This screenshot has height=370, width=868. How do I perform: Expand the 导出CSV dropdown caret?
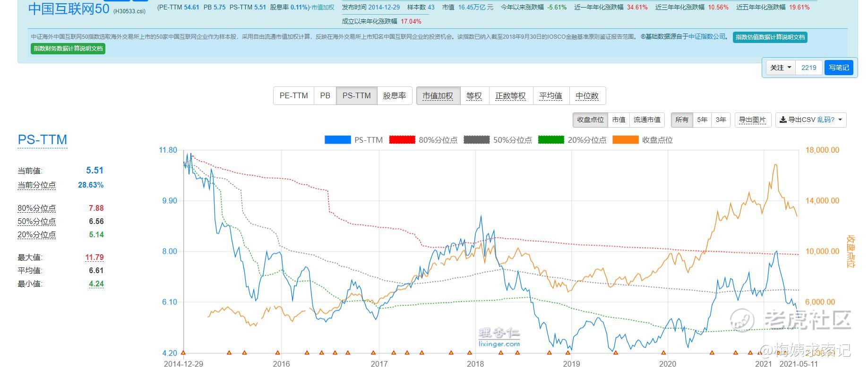(840, 120)
